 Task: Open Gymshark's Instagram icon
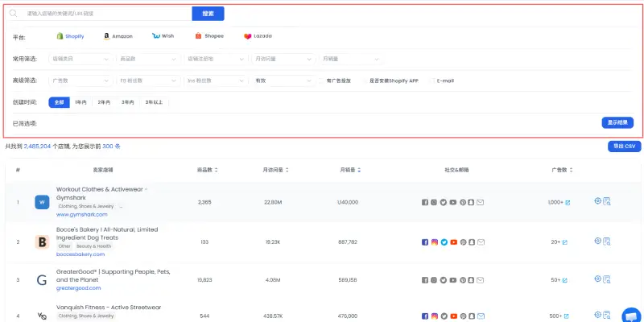(434, 202)
